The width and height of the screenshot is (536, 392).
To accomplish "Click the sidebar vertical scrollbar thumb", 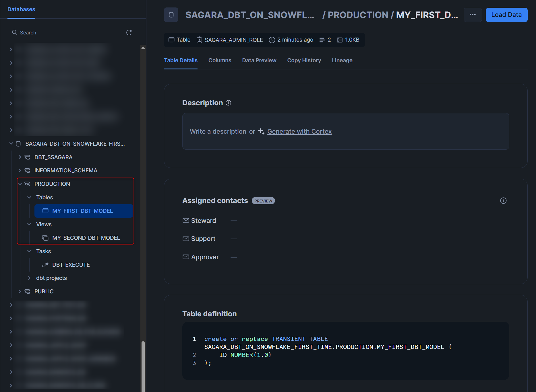I will (x=143, y=366).
